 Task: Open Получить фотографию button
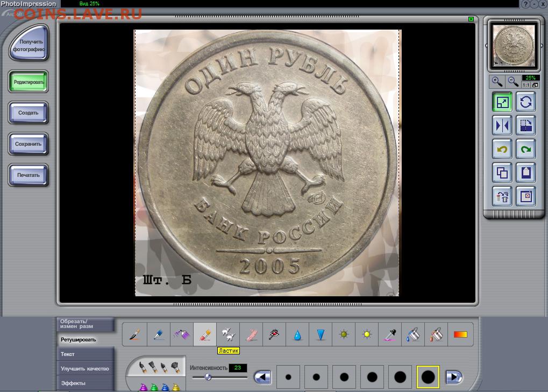click(29, 44)
